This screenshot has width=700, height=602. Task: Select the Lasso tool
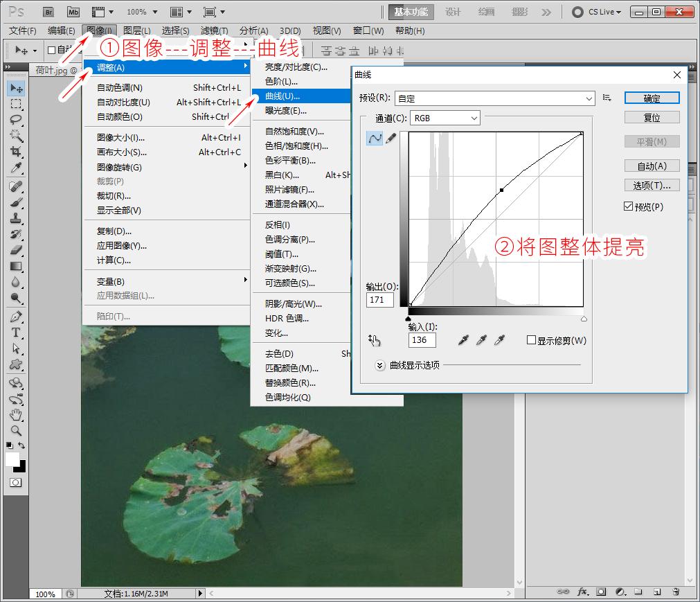(x=16, y=120)
